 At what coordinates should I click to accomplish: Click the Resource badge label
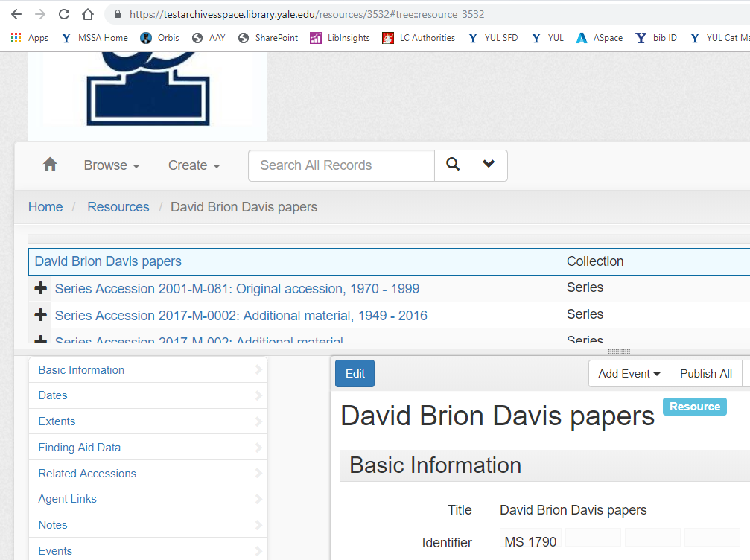(695, 407)
